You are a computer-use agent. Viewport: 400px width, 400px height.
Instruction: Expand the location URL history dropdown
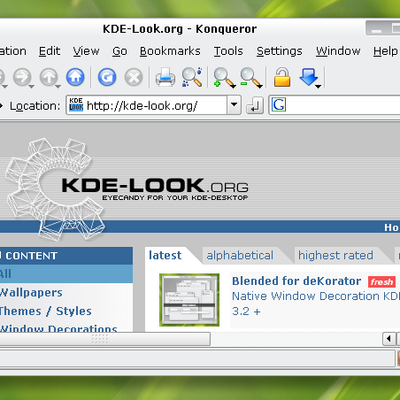click(x=234, y=105)
